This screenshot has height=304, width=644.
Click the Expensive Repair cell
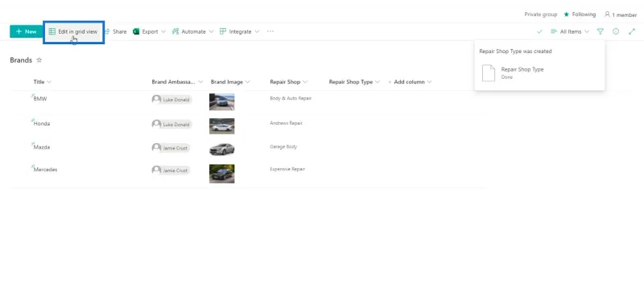287,169
